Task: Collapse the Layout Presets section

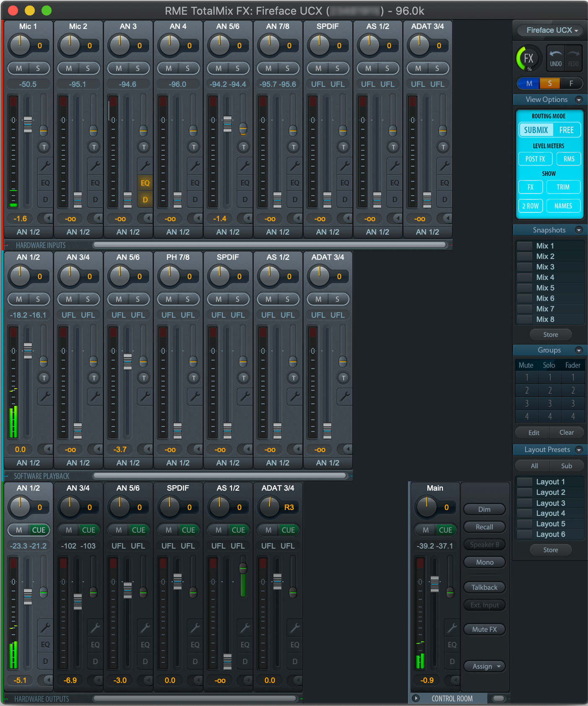Action: tap(579, 450)
